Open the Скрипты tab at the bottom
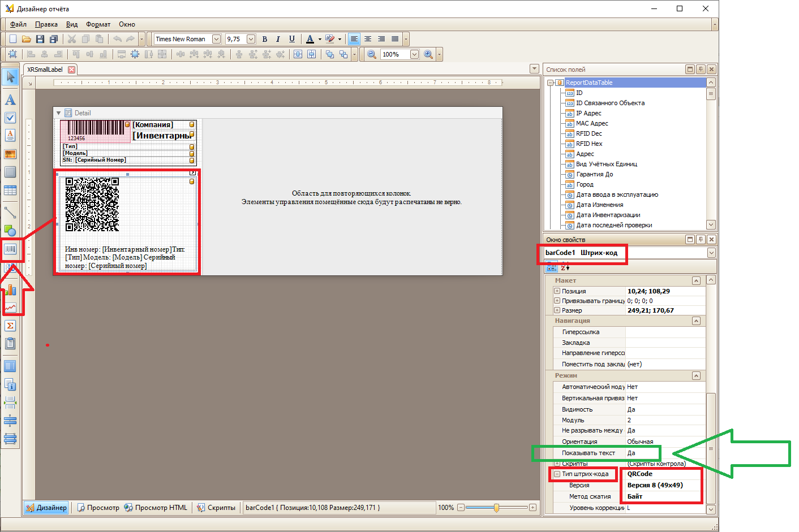 point(216,508)
